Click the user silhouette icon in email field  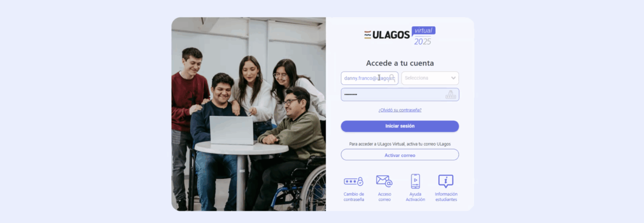point(392,78)
